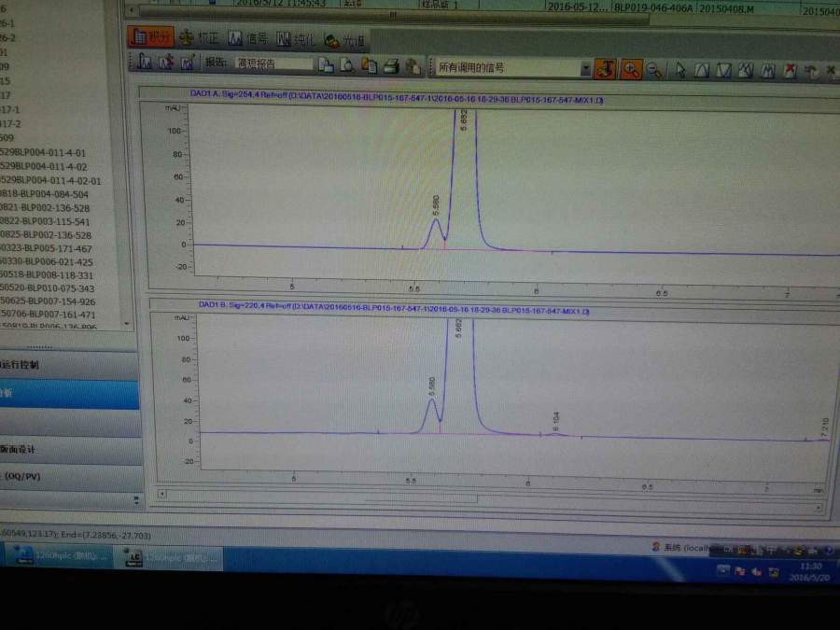Viewport: 840px width, 630px height.
Task: Switch to the 纯化 (Purify) tab
Action: tap(296, 38)
